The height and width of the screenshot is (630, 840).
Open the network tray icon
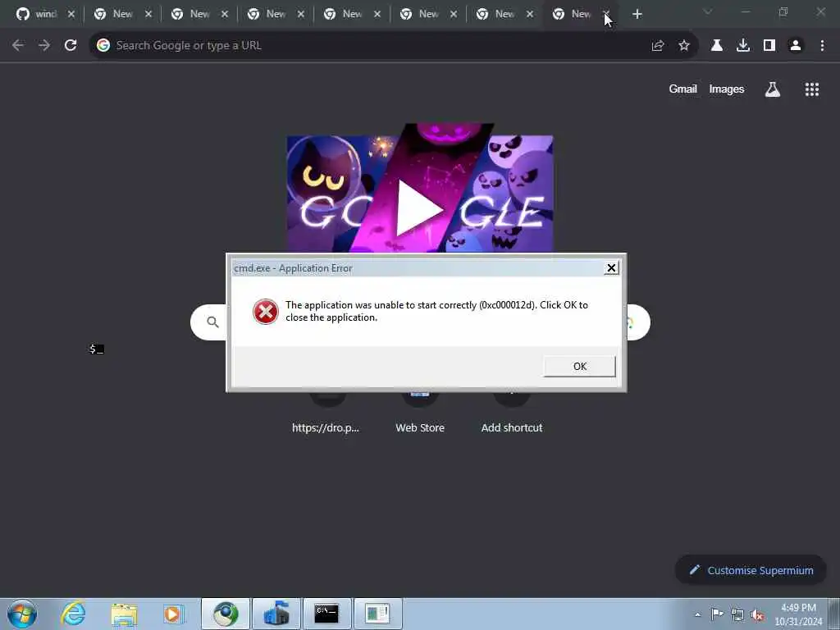coord(737,614)
